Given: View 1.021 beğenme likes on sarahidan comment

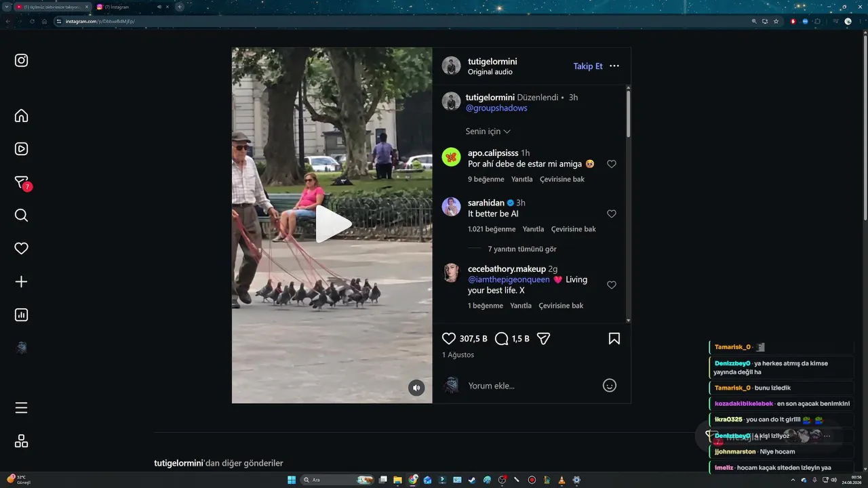Looking at the screenshot, I should pyautogui.click(x=492, y=229).
